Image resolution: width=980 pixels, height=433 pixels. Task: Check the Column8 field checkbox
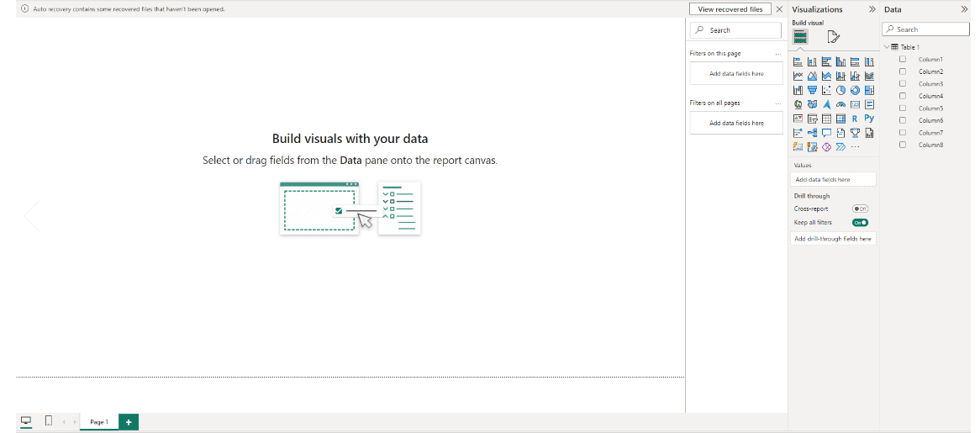point(903,145)
